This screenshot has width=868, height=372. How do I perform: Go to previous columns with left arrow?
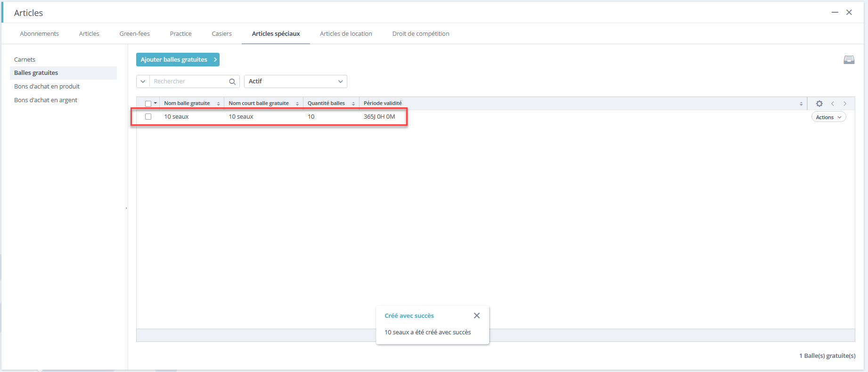click(x=833, y=104)
